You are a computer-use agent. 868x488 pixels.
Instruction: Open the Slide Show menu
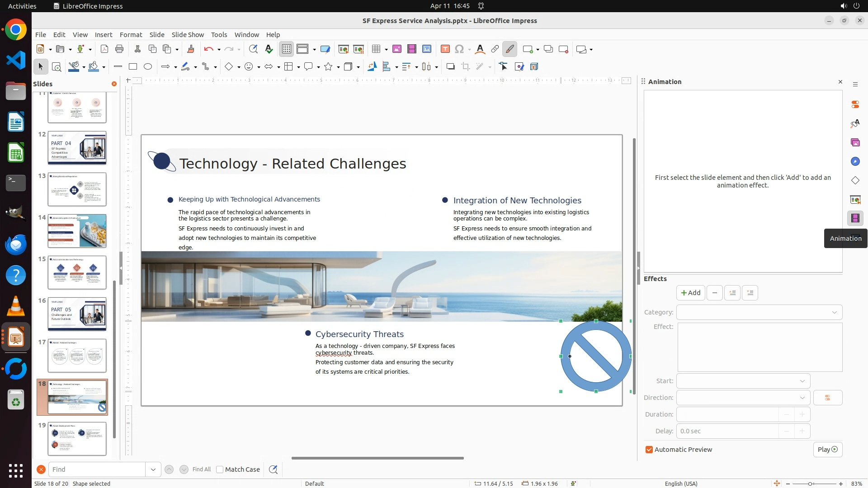tap(188, 35)
